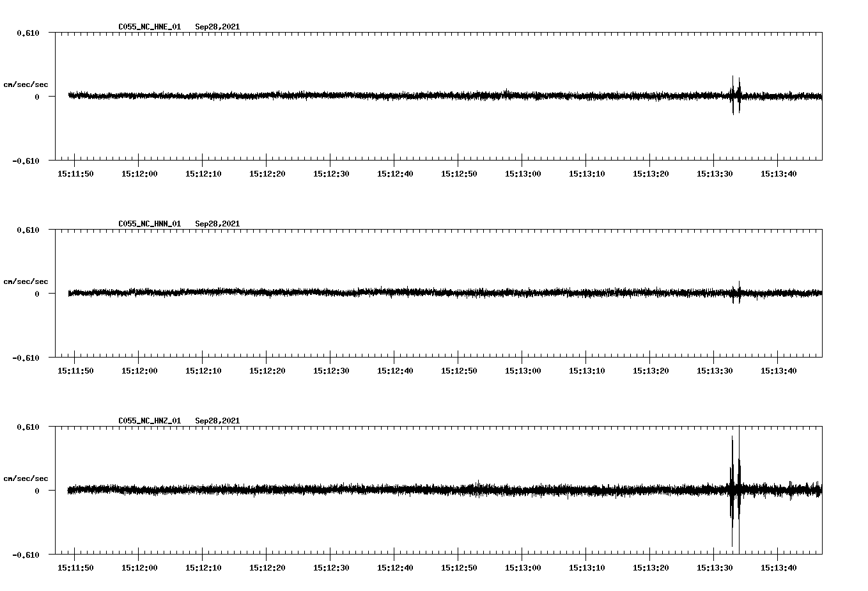868x591 pixels.
Task: Click the 15:13:30 time label under the HNN plot
Action: pyautogui.click(x=715, y=371)
